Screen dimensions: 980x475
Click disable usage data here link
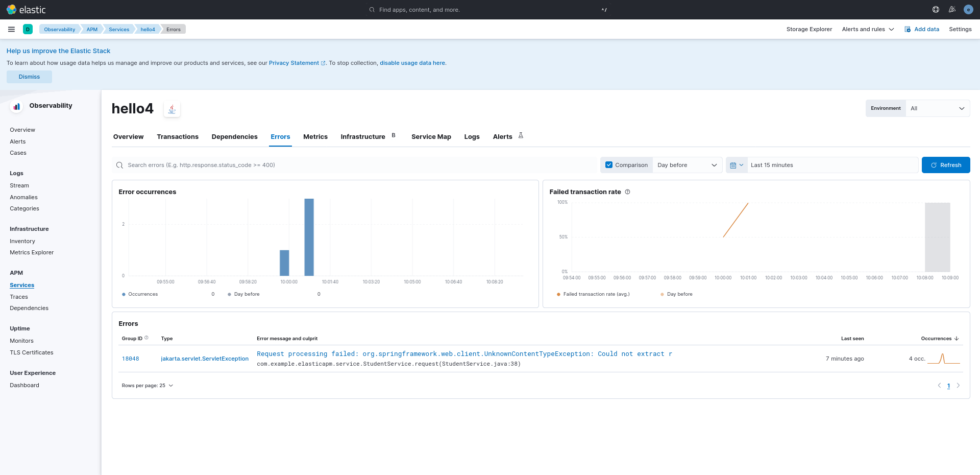(412, 63)
